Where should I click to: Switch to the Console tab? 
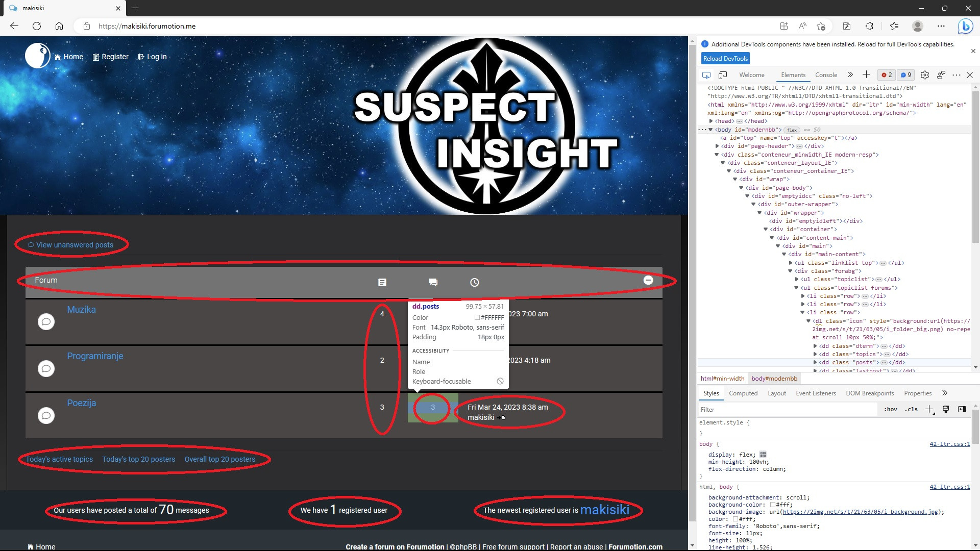tap(826, 75)
